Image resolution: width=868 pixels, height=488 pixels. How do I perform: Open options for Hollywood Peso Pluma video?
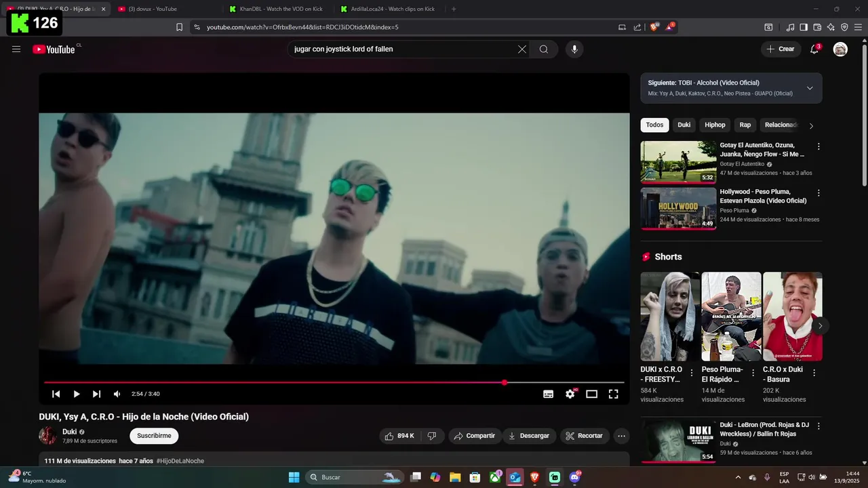818,193
